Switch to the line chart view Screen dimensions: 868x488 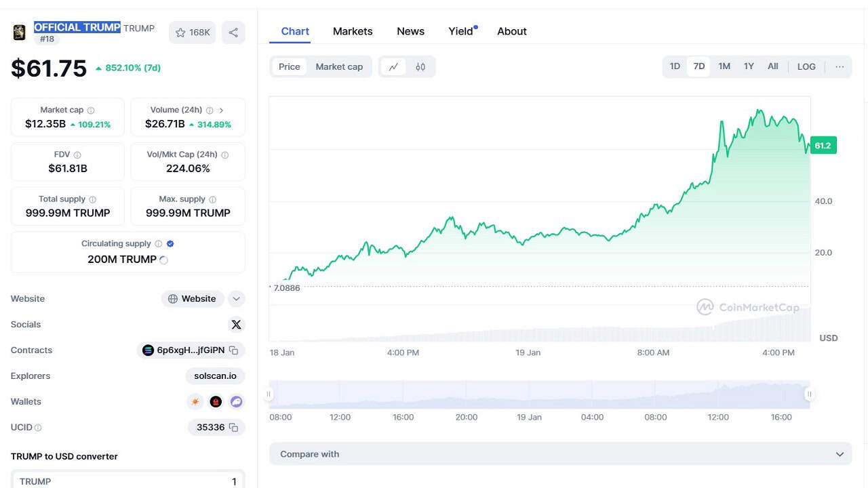point(393,66)
